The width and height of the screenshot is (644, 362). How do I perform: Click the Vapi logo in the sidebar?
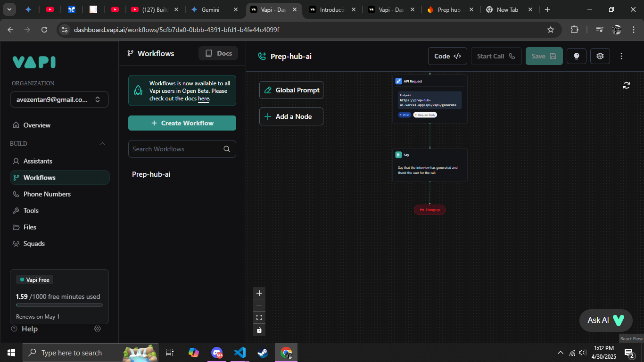[34, 62]
